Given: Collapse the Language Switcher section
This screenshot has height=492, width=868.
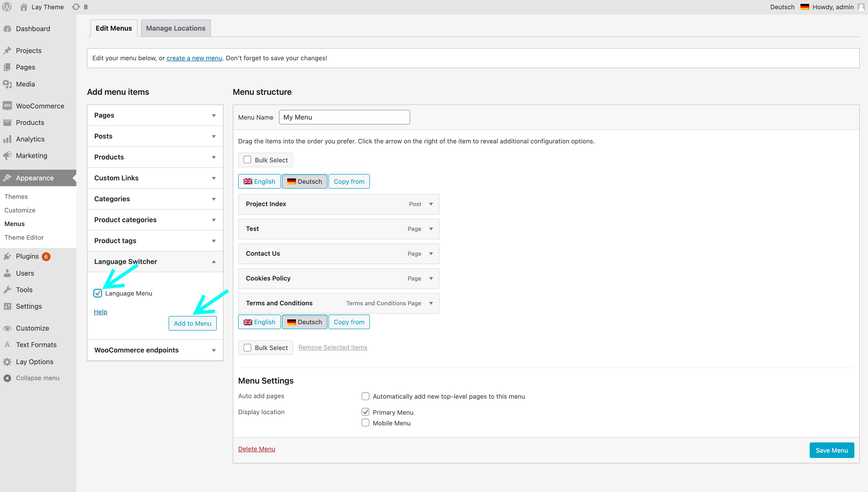Looking at the screenshot, I should tap(155, 262).
